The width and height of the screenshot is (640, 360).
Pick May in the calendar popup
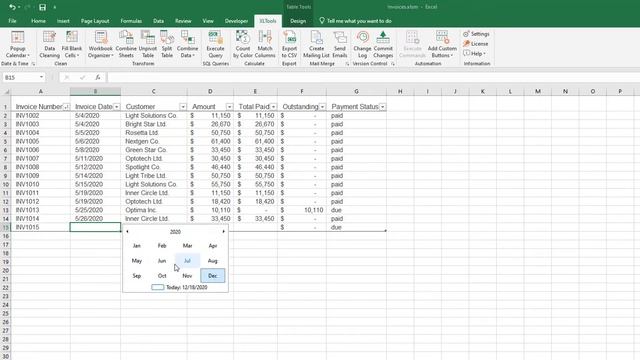137,261
